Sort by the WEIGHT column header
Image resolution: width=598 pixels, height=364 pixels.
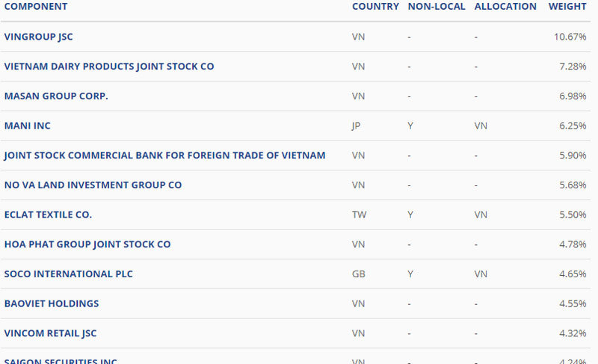(567, 7)
